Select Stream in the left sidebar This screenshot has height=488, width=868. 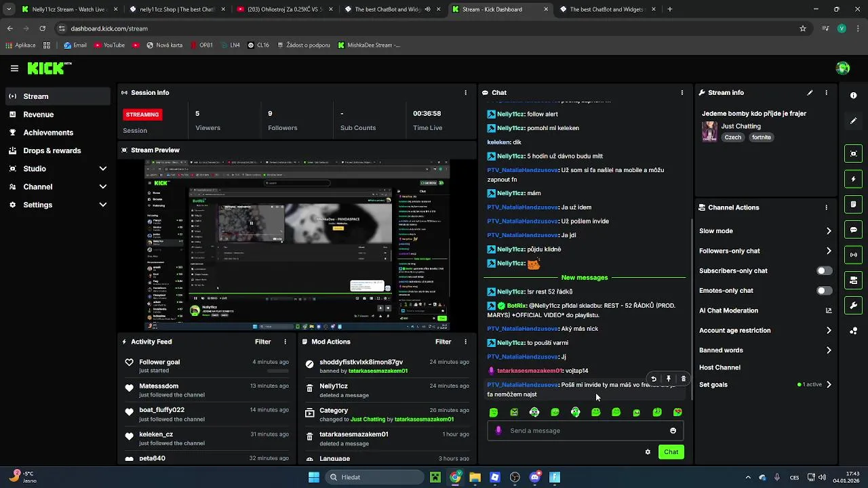click(x=58, y=96)
